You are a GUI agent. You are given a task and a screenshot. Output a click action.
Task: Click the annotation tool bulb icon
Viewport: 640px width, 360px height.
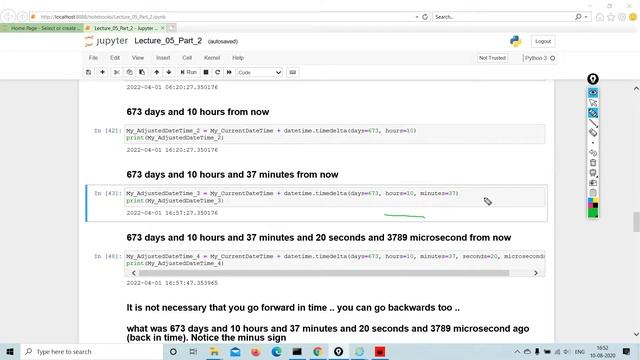click(x=593, y=79)
